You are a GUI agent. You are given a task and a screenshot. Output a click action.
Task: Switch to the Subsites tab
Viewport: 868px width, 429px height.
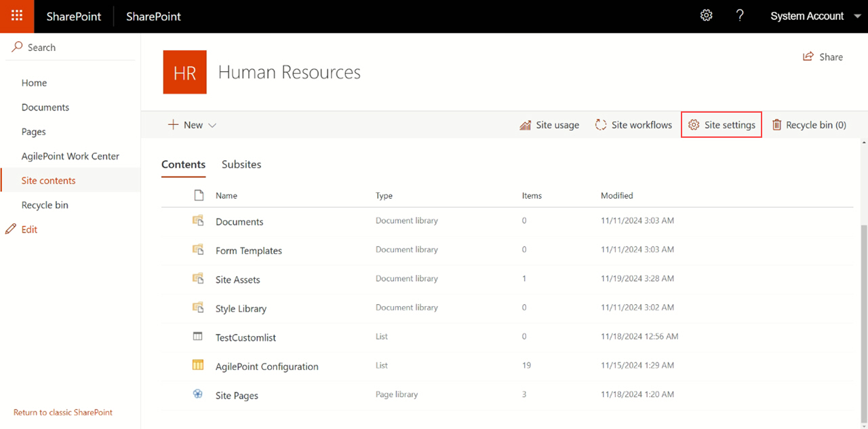click(x=241, y=164)
